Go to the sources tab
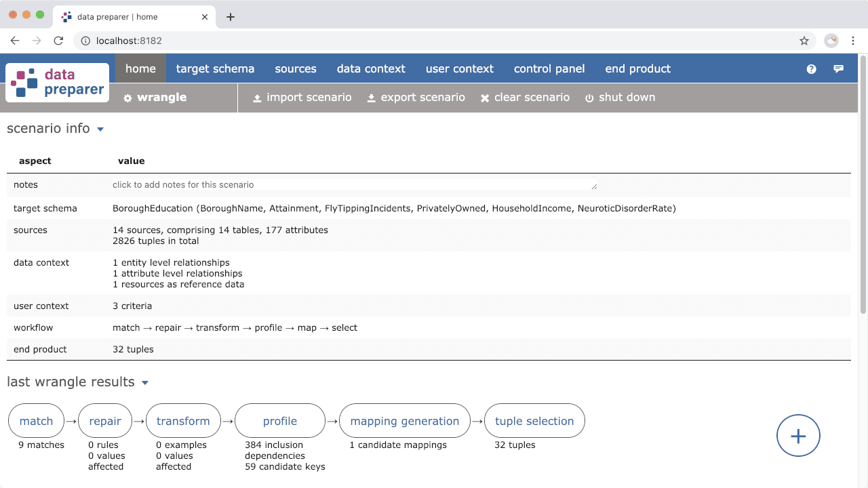The image size is (868, 488). click(x=296, y=68)
